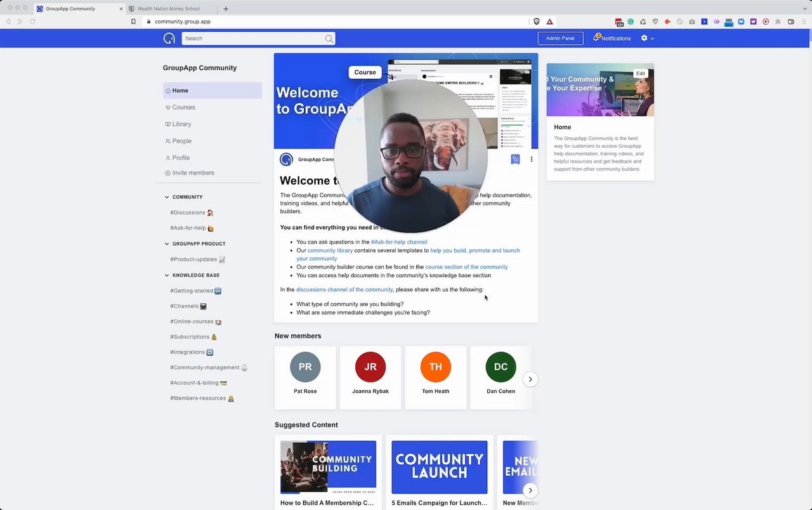Viewport: 812px width, 510px height.
Task: Open course section of the community link
Action: [466, 267]
